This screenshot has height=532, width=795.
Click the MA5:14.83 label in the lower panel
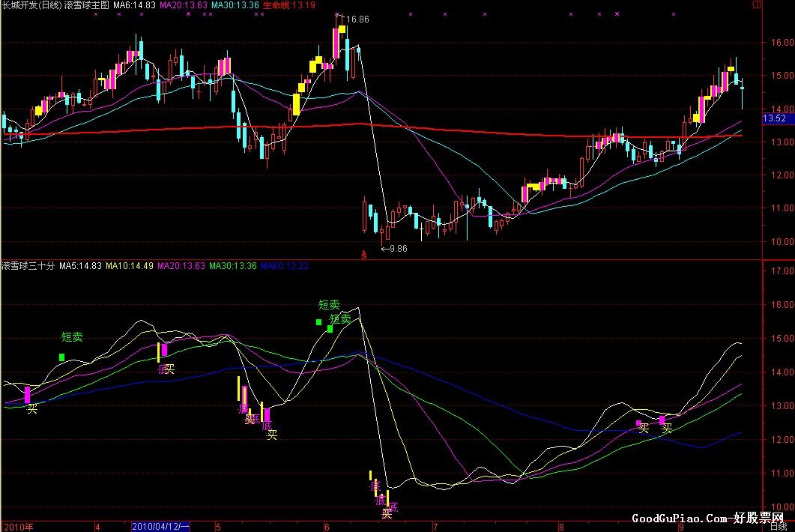coord(80,266)
